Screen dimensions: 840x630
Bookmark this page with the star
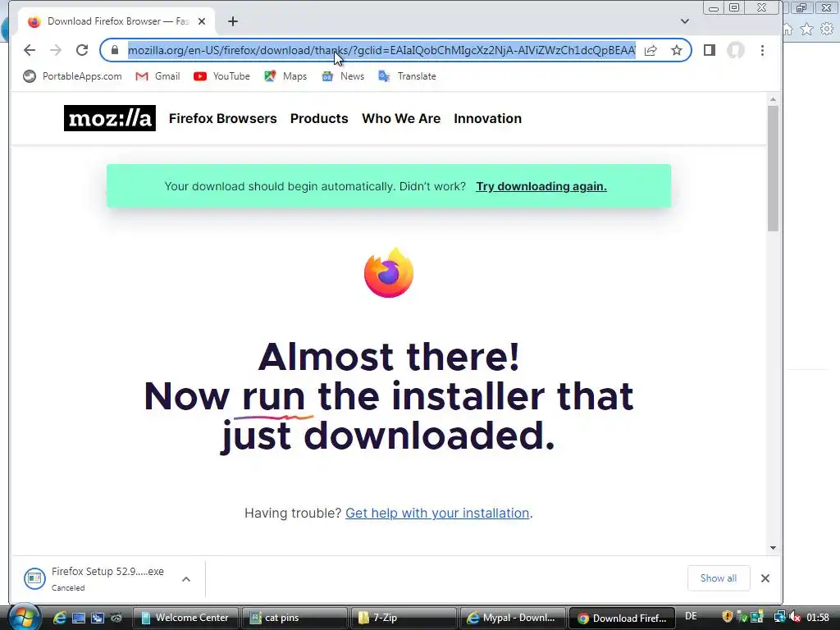[x=677, y=50]
